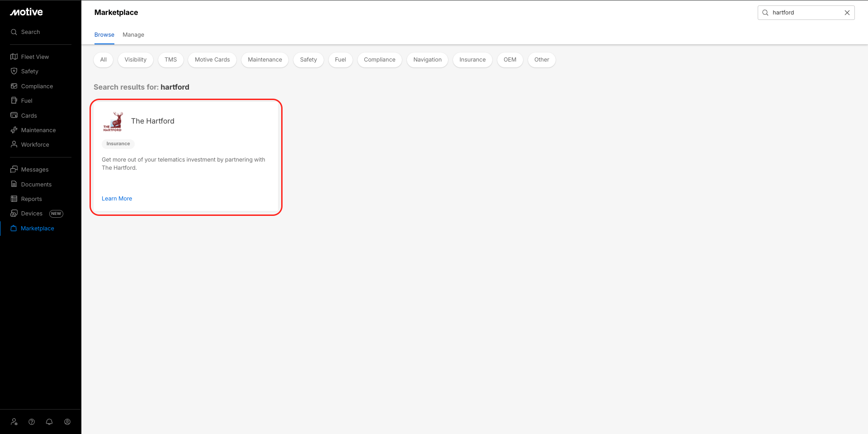Viewport: 868px width, 434px height.
Task: Clear the hartford search with X
Action: 847,13
